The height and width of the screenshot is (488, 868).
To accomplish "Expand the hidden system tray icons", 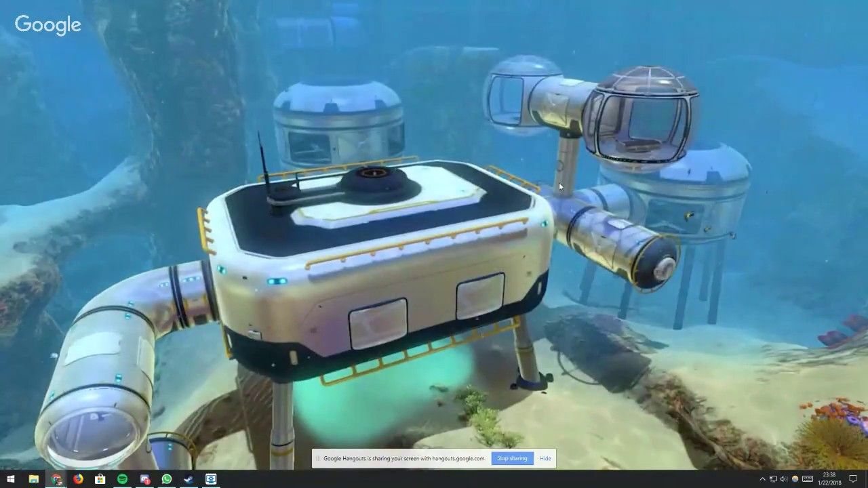I will (762, 479).
